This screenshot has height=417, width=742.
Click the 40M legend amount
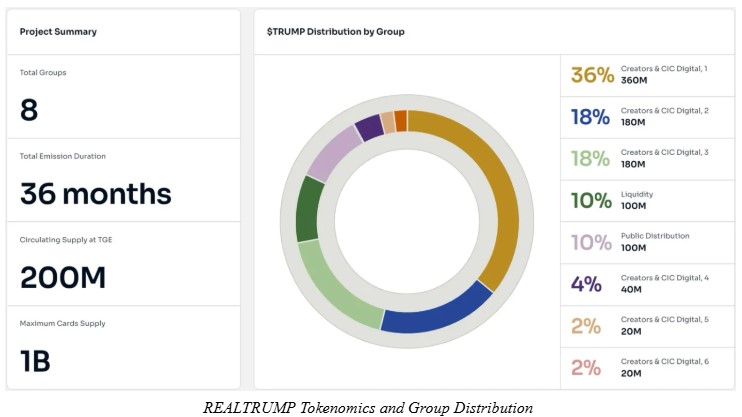pyautogui.click(x=631, y=290)
